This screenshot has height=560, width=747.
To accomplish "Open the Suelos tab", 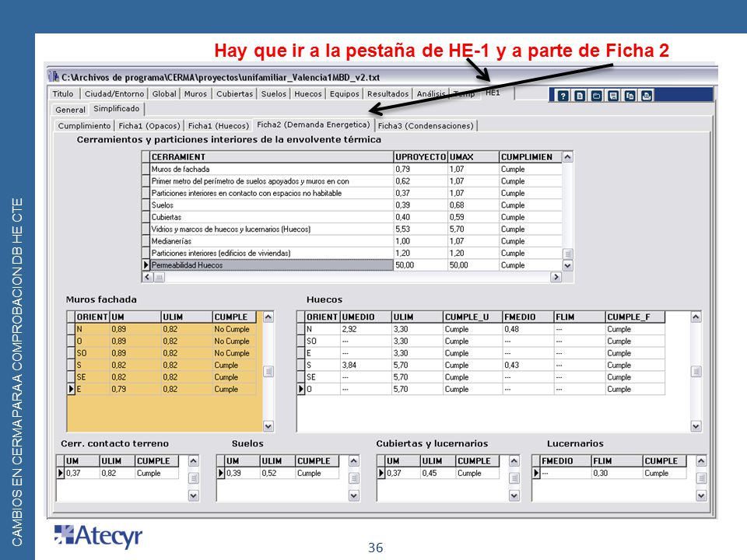I will tap(273, 94).
